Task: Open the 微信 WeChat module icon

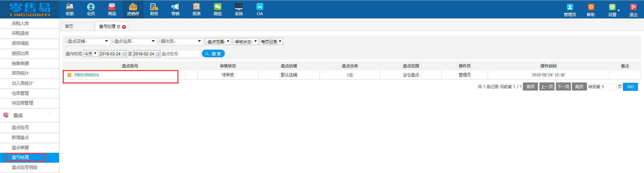Action: [x=218, y=7]
